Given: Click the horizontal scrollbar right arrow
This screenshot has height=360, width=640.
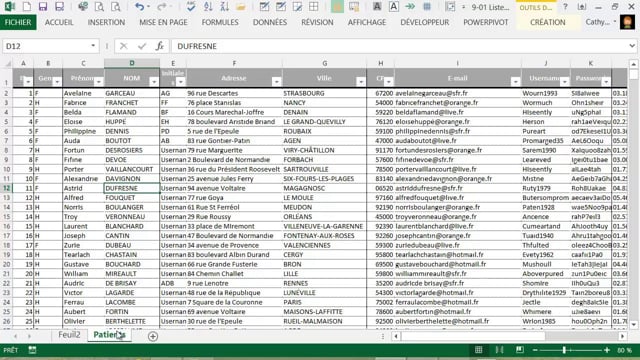Looking at the screenshot, I should click(622, 336).
